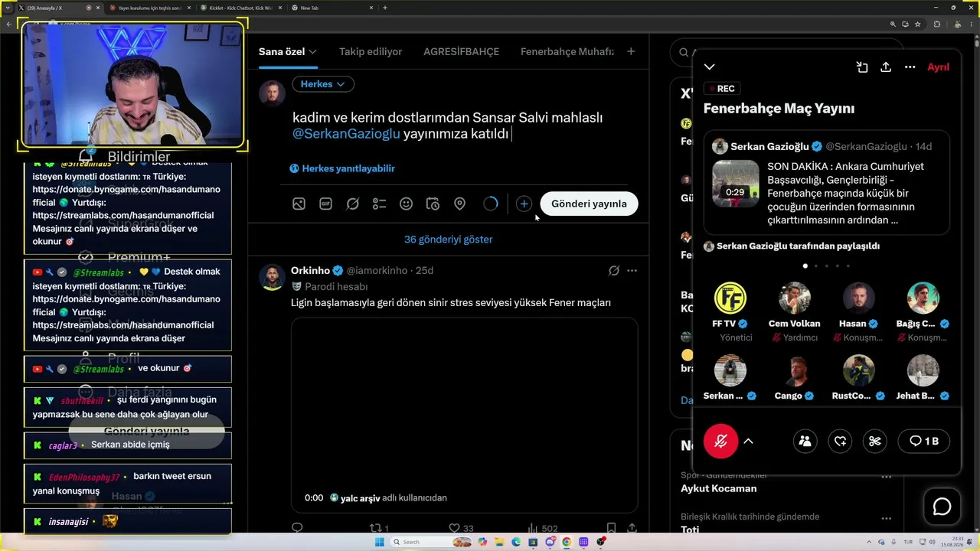This screenshot has height=551, width=980.
Task: Schedule the post with calendar icon
Action: point(433,204)
